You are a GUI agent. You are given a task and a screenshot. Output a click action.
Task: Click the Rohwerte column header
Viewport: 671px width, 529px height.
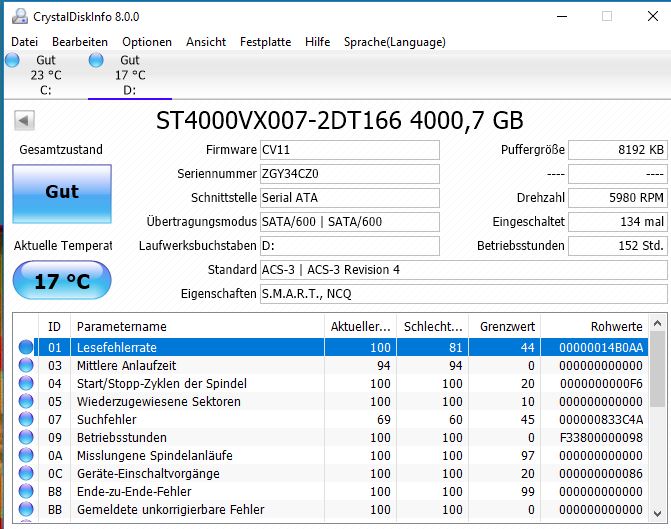tap(594, 327)
